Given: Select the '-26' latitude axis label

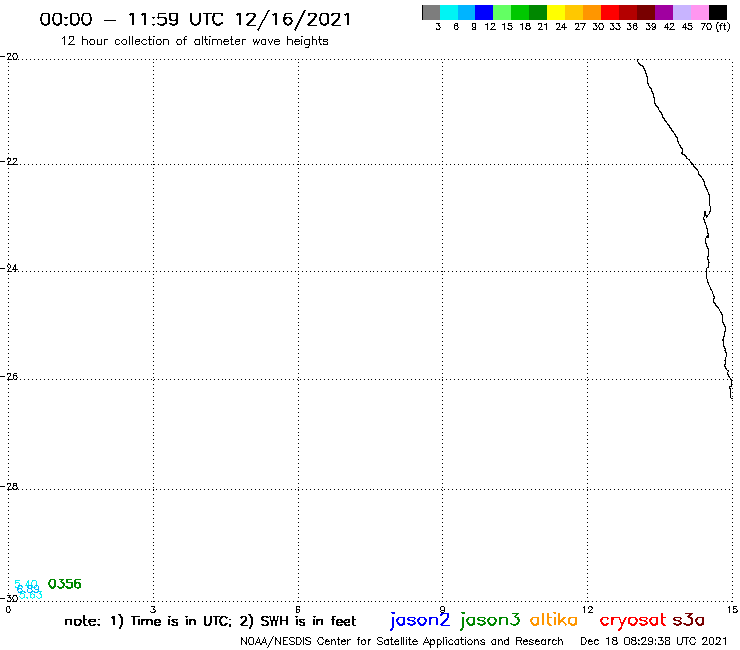Looking at the screenshot, I should (x=9, y=376).
